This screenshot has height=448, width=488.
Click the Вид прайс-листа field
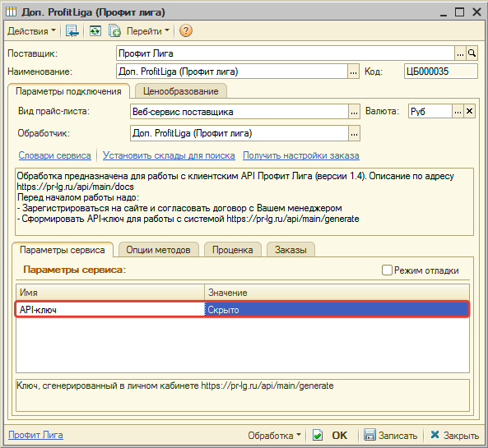pyautogui.click(x=239, y=112)
